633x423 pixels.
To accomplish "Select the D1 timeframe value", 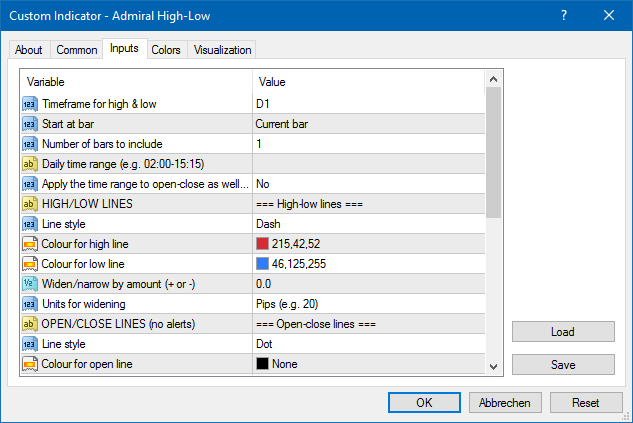I will pyautogui.click(x=369, y=104).
